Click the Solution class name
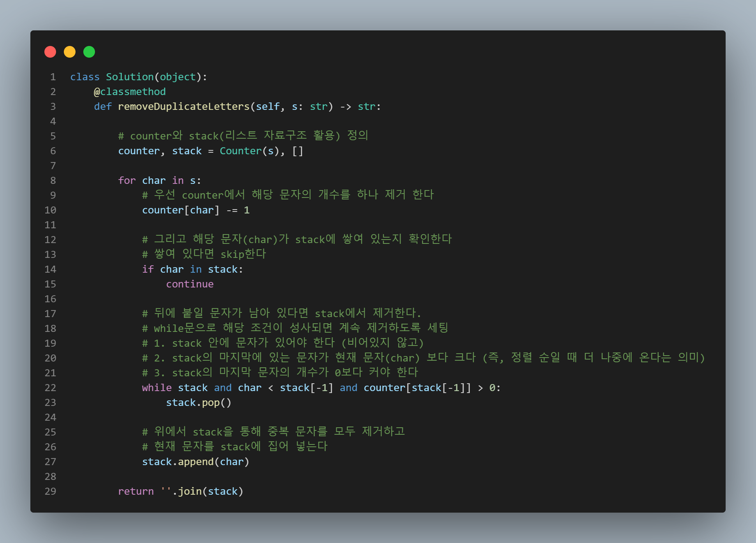756x543 pixels. pos(130,77)
